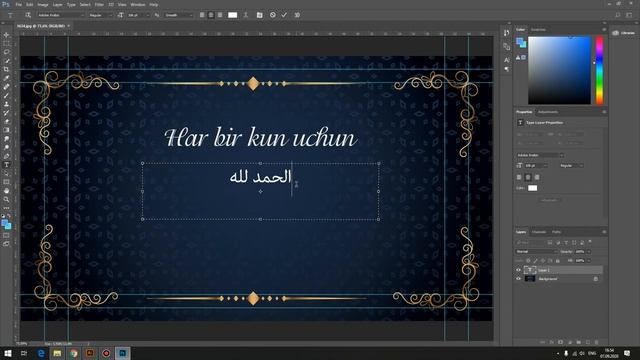Select the Rectangular Marquee tool
This screenshot has height=360, width=640.
[x=6, y=44]
